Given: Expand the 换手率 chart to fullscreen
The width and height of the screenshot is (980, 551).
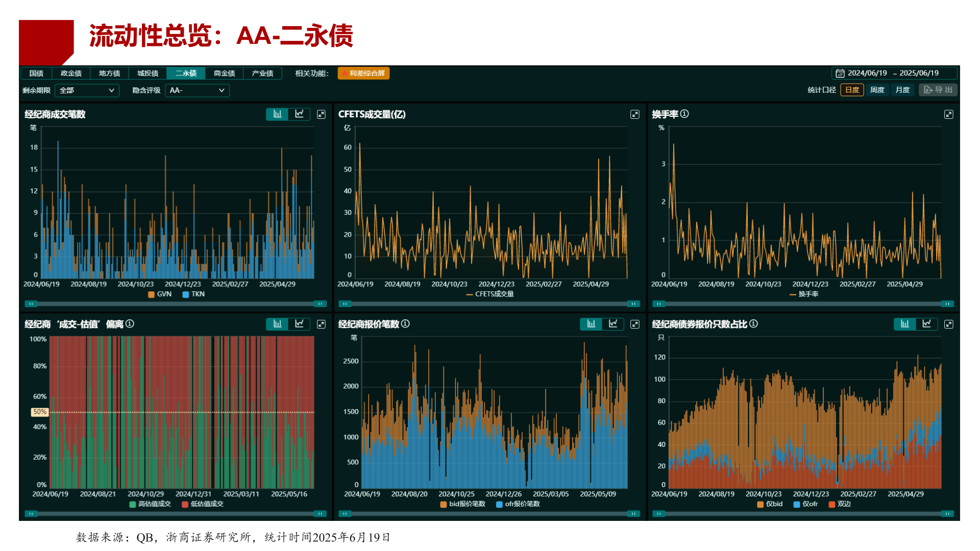Looking at the screenshot, I should point(948,114).
